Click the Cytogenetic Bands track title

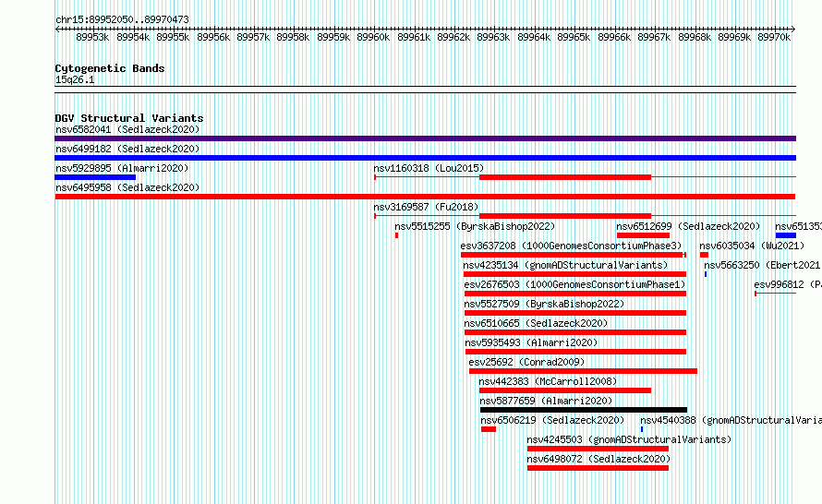click(x=110, y=68)
